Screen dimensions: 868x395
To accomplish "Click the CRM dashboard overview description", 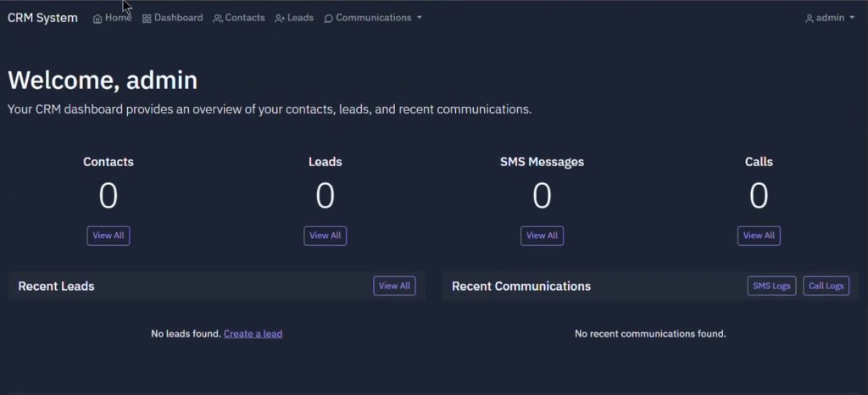I will tap(270, 109).
